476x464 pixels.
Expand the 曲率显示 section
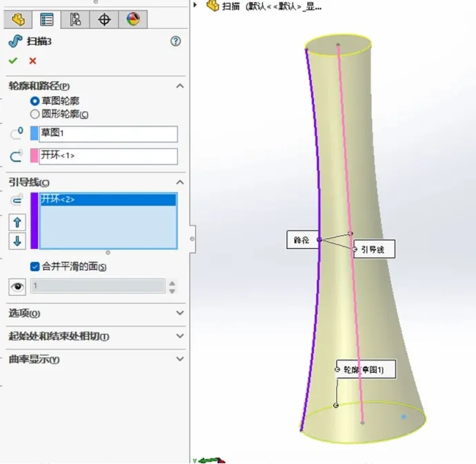[x=180, y=359]
